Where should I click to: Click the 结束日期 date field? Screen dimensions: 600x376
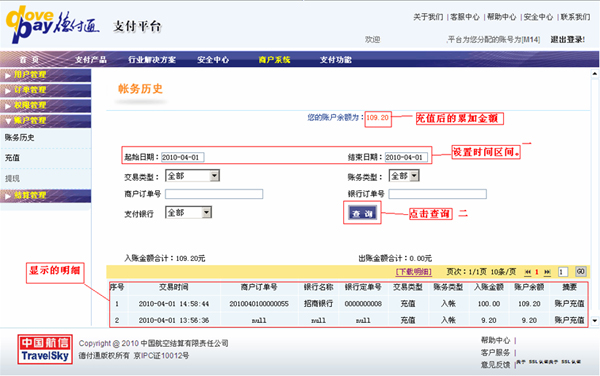pos(406,157)
